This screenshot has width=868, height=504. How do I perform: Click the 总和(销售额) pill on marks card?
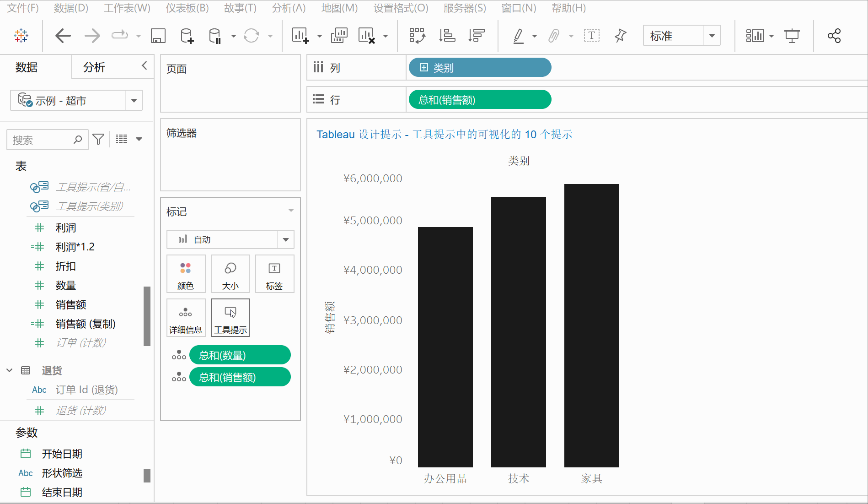240,377
